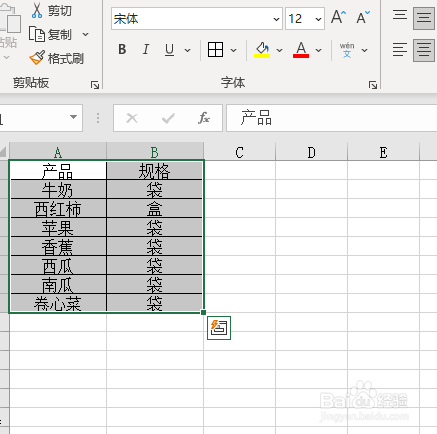
Task: Open font color dropdown arrow
Action: 319,50
